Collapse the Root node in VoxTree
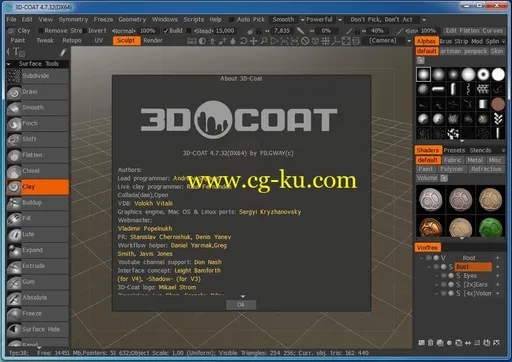 422,258
